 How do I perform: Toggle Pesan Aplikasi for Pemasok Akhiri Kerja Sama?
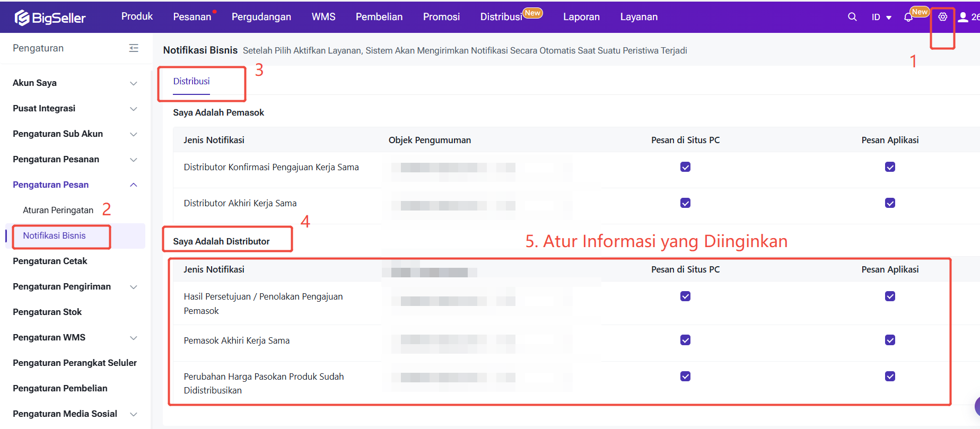(890, 340)
